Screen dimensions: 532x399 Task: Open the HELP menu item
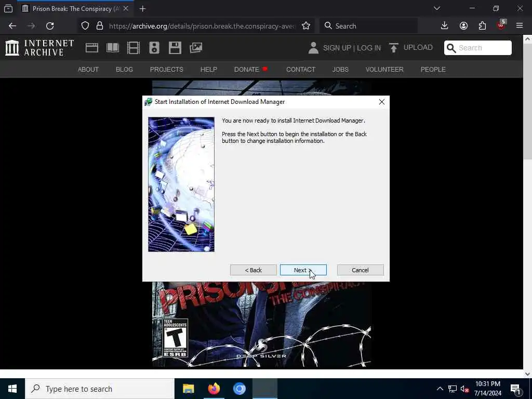208,69
